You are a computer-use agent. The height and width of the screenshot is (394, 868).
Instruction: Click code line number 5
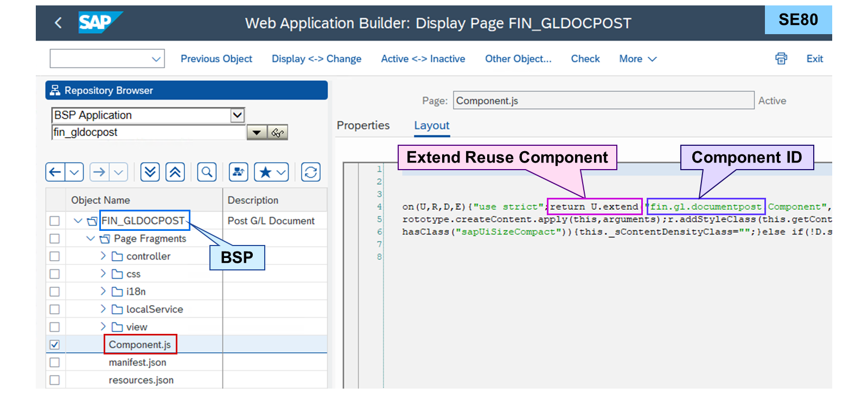[x=379, y=219]
